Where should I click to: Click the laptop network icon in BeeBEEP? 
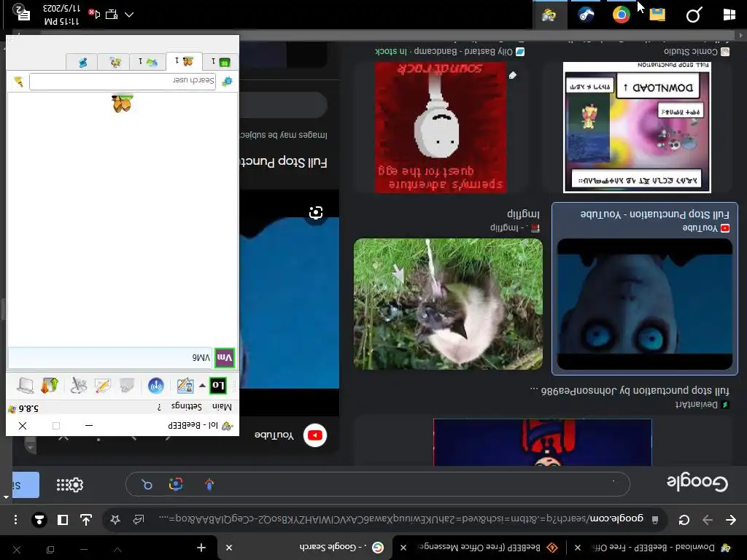coord(26,385)
